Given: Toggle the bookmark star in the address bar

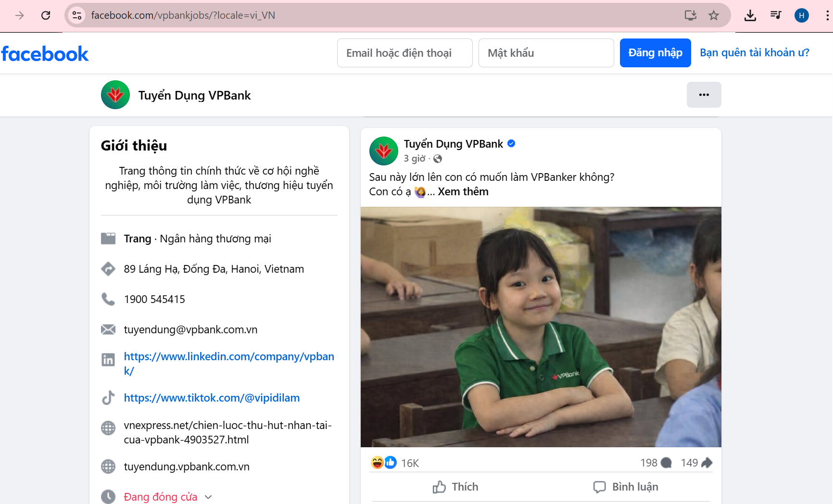Looking at the screenshot, I should 714,15.
